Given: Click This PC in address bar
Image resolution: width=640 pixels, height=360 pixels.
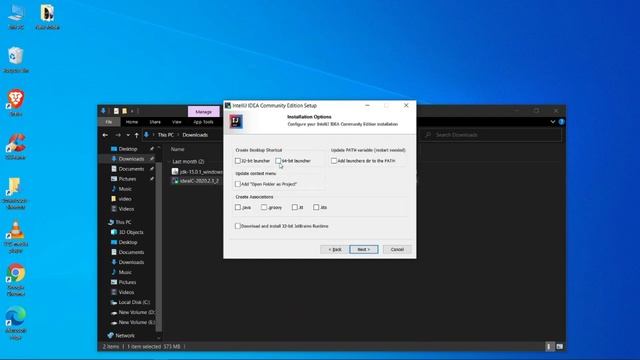Looking at the screenshot, I should click(166, 135).
